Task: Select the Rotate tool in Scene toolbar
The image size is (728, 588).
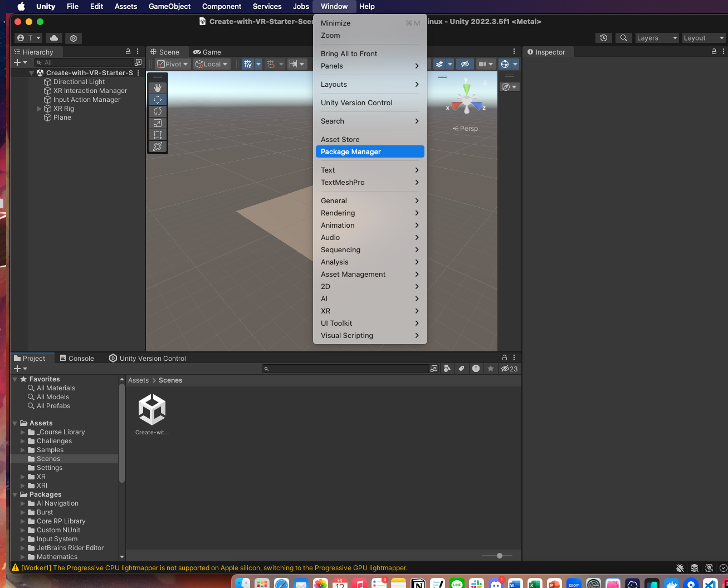Action: pos(158,111)
